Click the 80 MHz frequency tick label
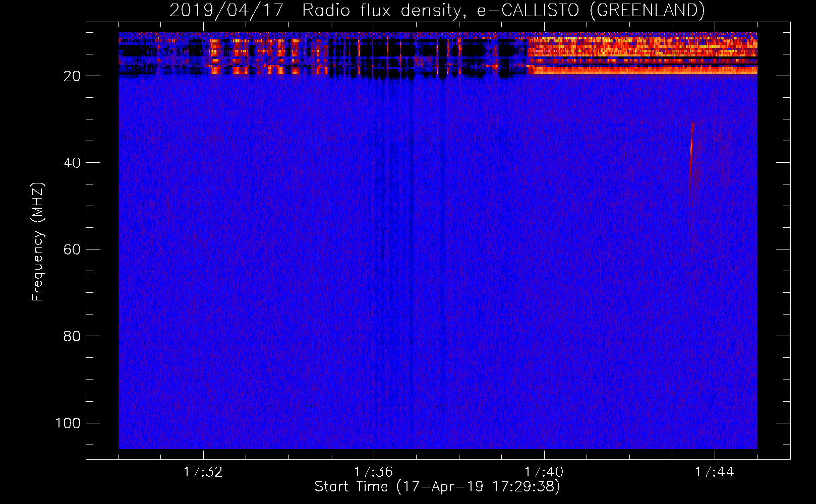Viewport: 816px width, 504px height. pyautogui.click(x=72, y=336)
